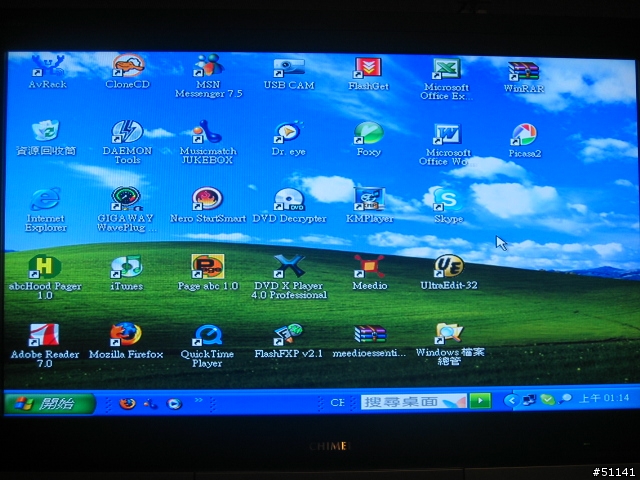Click the WinRAR desktop icon
Viewport: 640px width, 480px height.
point(524,78)
